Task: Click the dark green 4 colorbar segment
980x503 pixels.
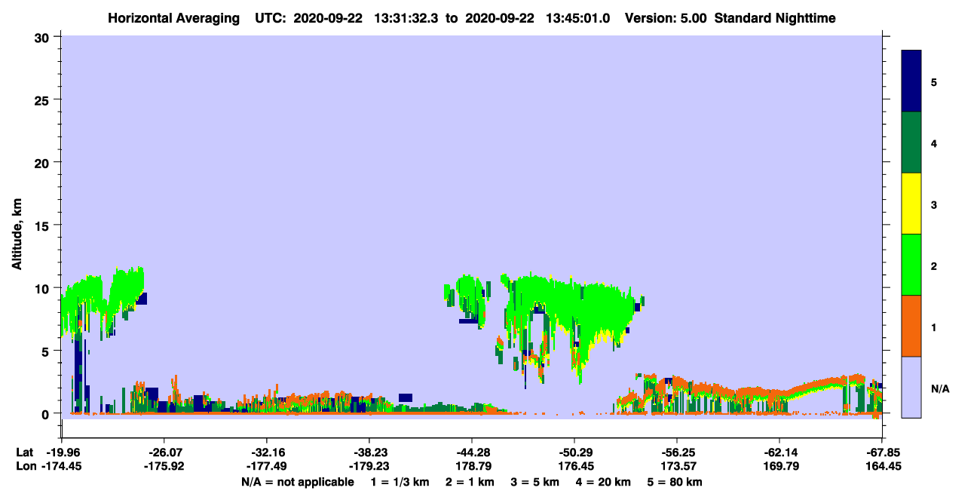Action: tap(911, 143)
